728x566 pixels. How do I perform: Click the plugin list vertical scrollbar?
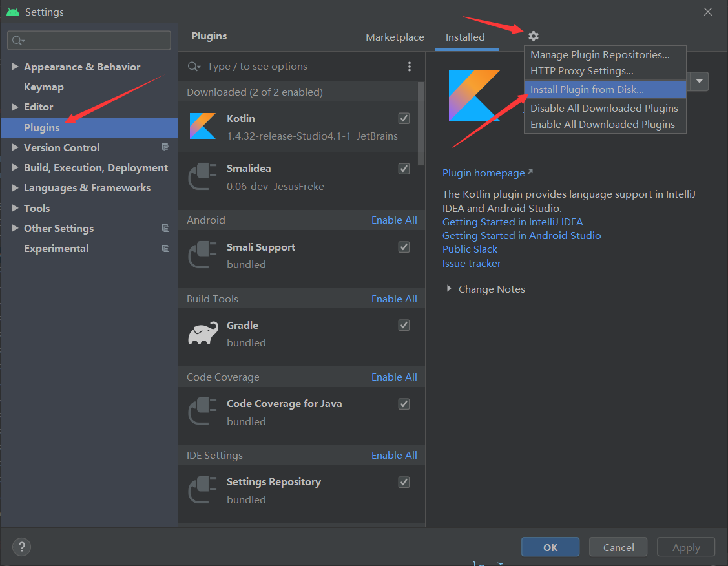pos(421,123)
